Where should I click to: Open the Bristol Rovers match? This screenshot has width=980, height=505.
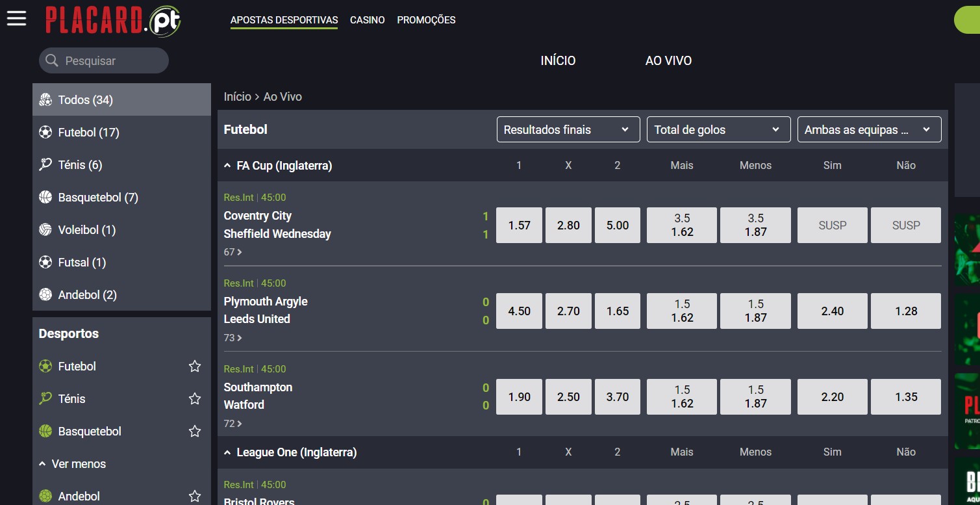[259, 501]
